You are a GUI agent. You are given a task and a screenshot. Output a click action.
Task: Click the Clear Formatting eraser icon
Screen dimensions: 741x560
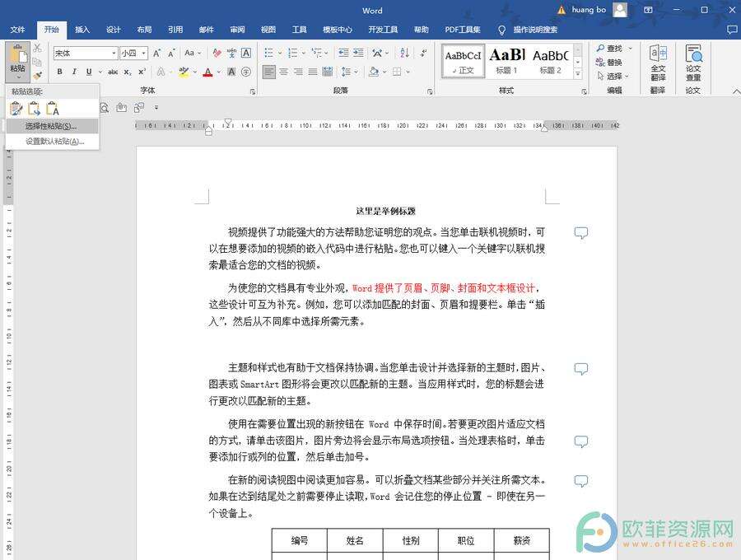point(217,53)
